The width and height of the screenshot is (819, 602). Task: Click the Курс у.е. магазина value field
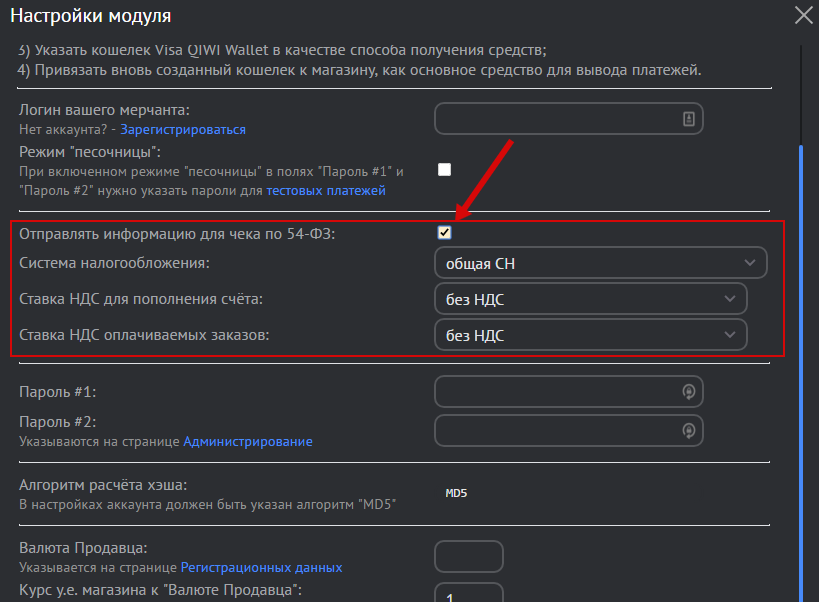click(468, 592)
